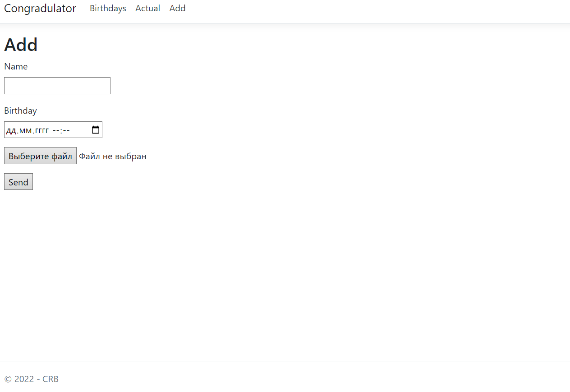Click the hours segment of the time input

coord(56,130)
